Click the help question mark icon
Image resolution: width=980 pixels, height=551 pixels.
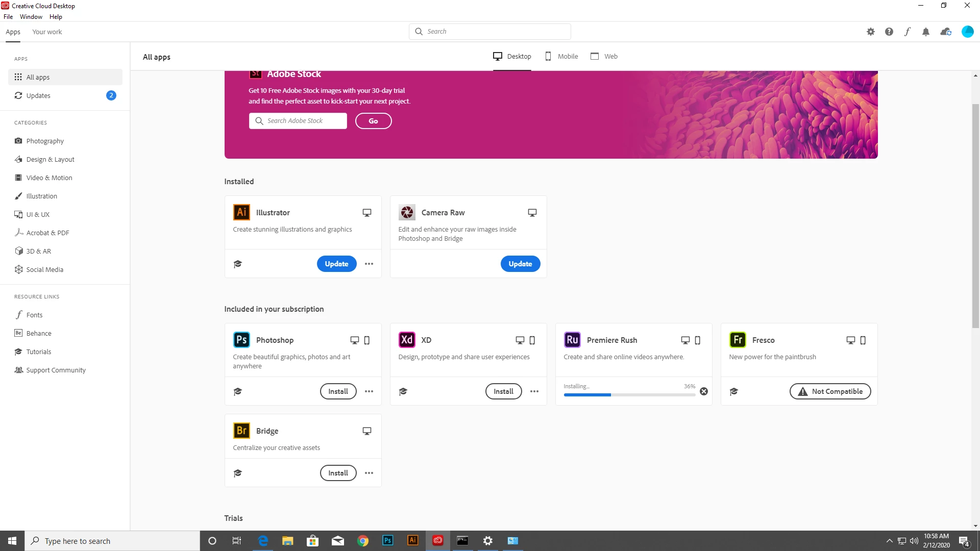click(889, 32)
